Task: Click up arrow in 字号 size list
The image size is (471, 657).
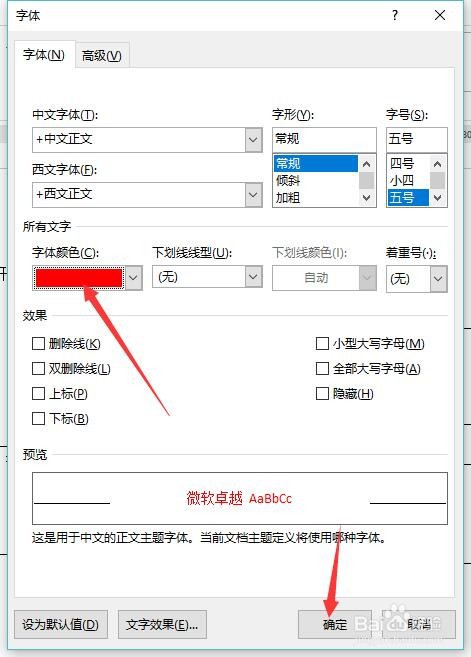Action: pyautogui.click(x=437, y=164)
